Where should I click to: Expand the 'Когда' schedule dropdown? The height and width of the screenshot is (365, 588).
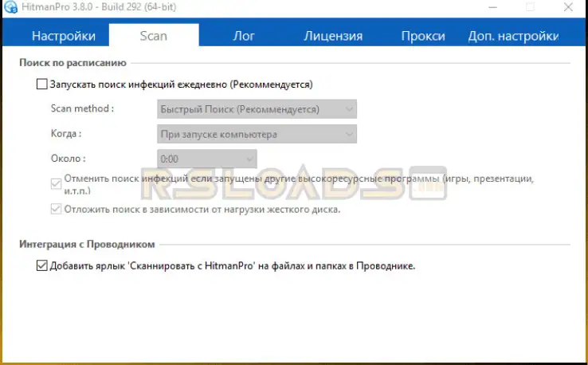point(257,135)
